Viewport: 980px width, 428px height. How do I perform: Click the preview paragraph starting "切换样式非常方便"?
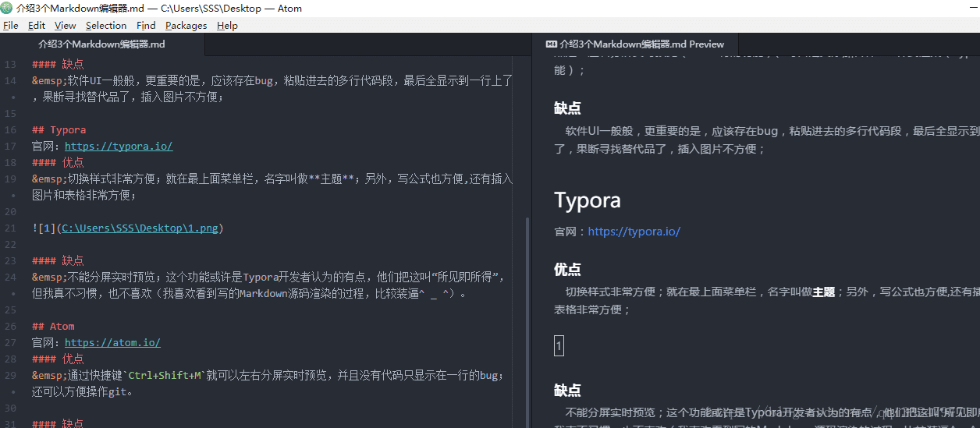point(767,301)
